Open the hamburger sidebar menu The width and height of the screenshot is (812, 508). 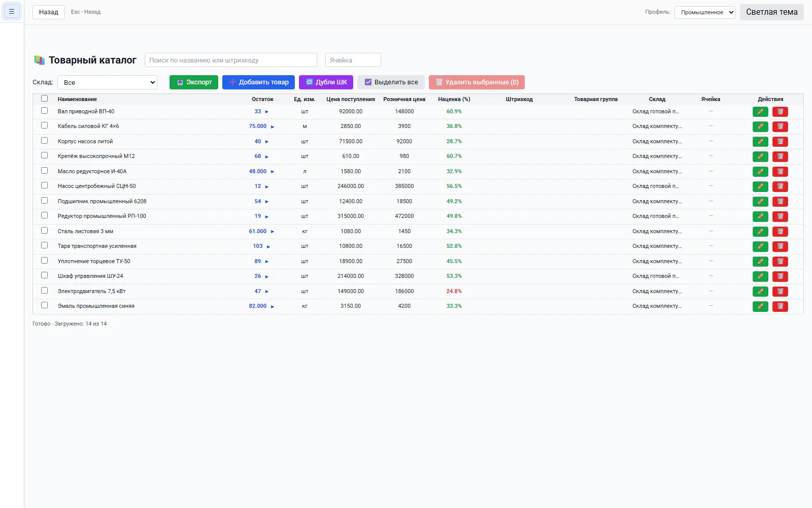12,11
